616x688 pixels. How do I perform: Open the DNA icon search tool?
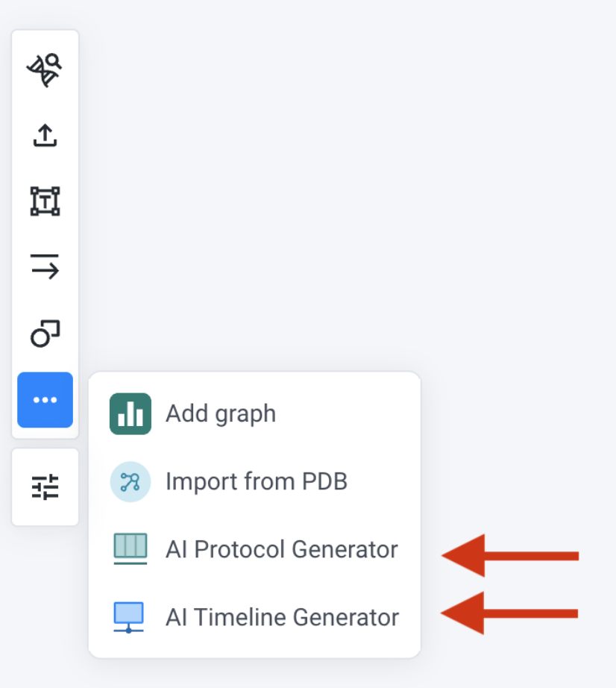[x=45, y=70]
